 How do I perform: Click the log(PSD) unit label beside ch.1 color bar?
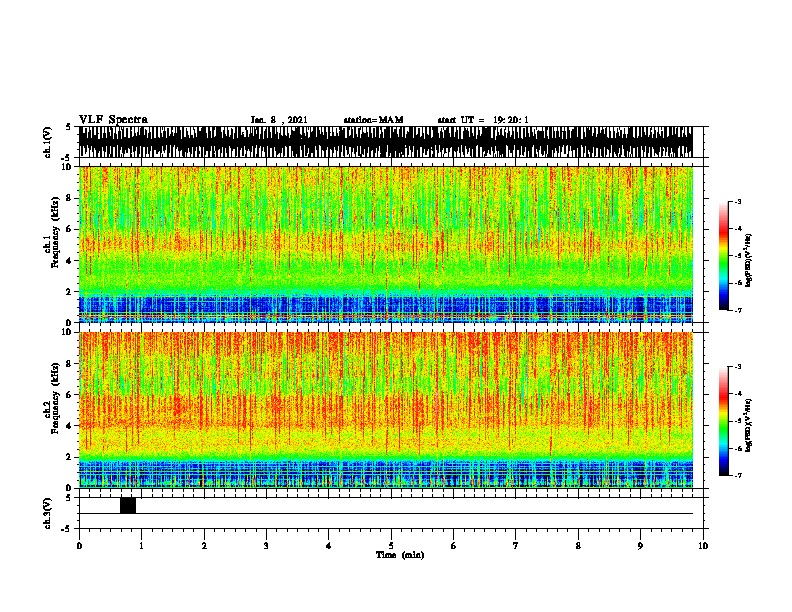click(749, 261)
